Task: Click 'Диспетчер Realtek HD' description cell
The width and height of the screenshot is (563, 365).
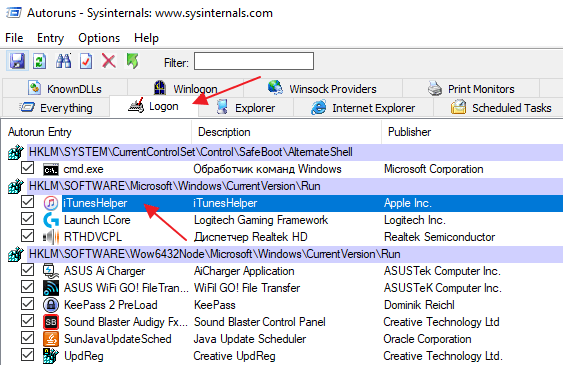Action: point(251,237)
